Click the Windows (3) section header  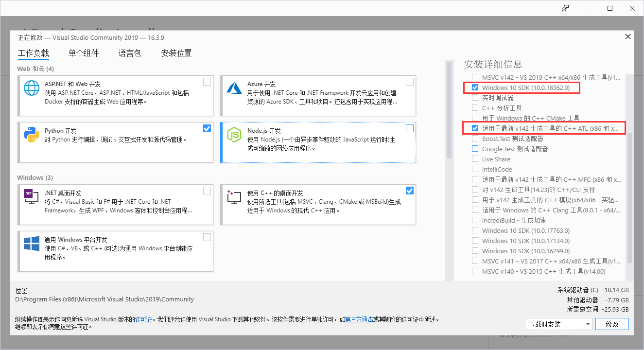tap(35, 177)
